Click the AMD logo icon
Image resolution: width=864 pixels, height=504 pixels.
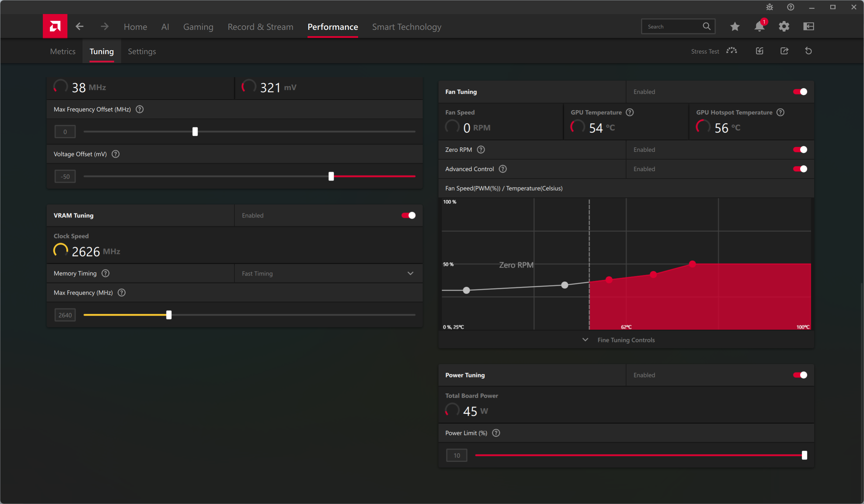(x=55, y=26)
